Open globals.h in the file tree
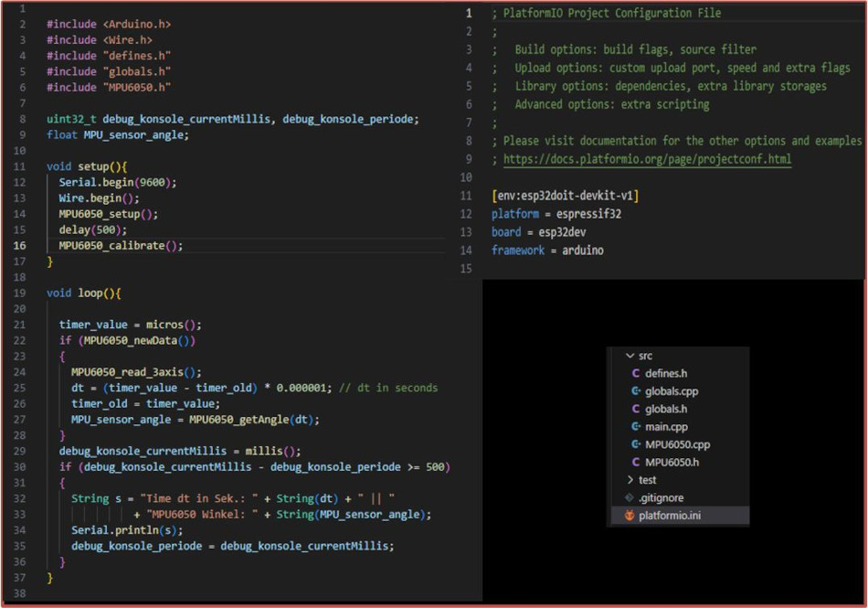The width and height of the screenshot is (868, 608). [666, 410]
